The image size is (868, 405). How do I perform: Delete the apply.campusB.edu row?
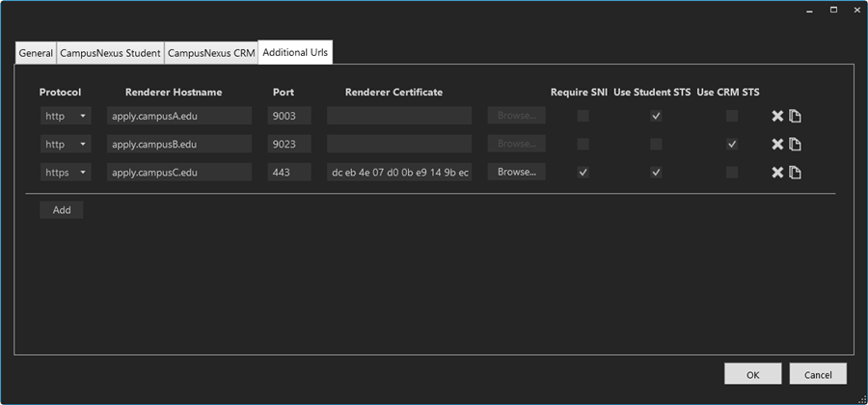pyautogui.click(x=777, y=145)
